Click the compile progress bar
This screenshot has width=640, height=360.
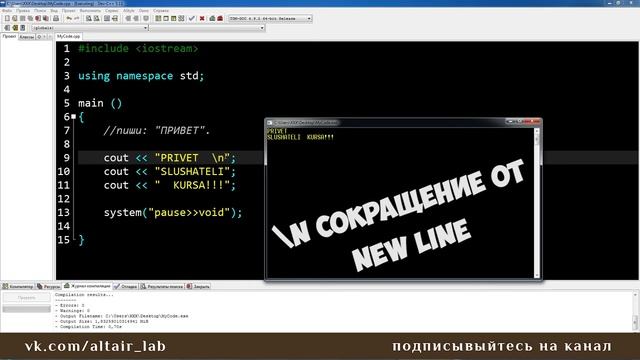(x=27, y=309)
